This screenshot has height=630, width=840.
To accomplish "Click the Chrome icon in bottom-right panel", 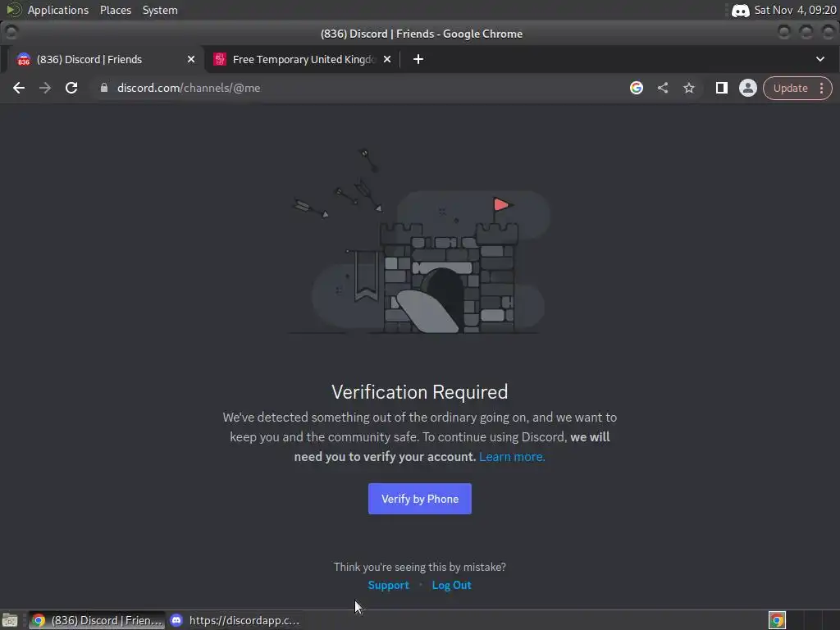I will (777, 620).
